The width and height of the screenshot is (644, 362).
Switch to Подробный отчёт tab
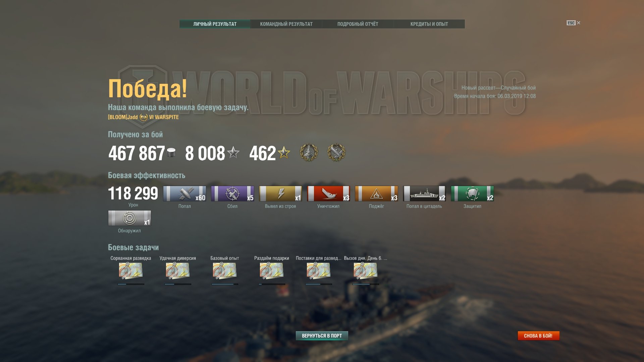[x=358, y=24]
